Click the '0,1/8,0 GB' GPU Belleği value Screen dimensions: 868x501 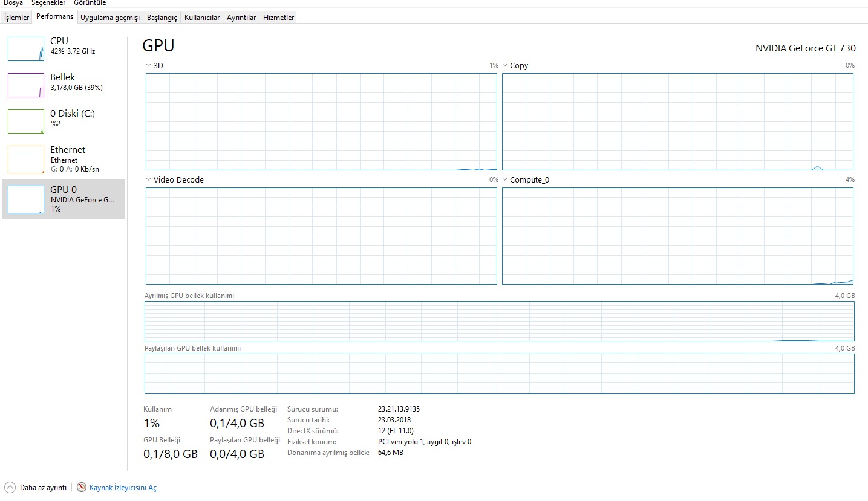click(x=171, y=454)
